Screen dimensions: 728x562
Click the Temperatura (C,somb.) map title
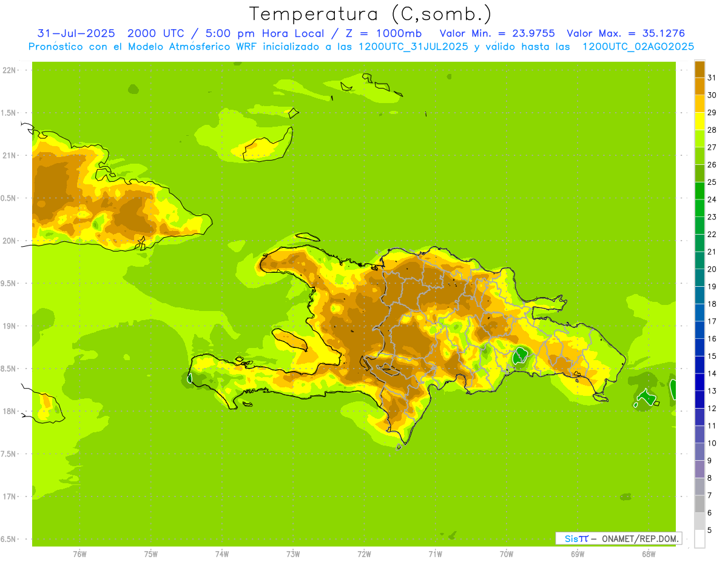click(x=371, y=14)
